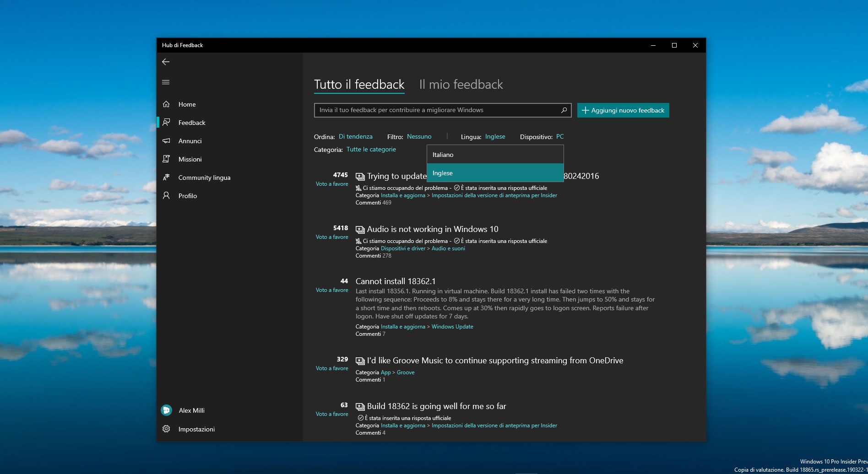Viewport: 868px width, 474px height.
Task: Open the Ordina Di tendenza dropdown
Action: pos(356,137)
